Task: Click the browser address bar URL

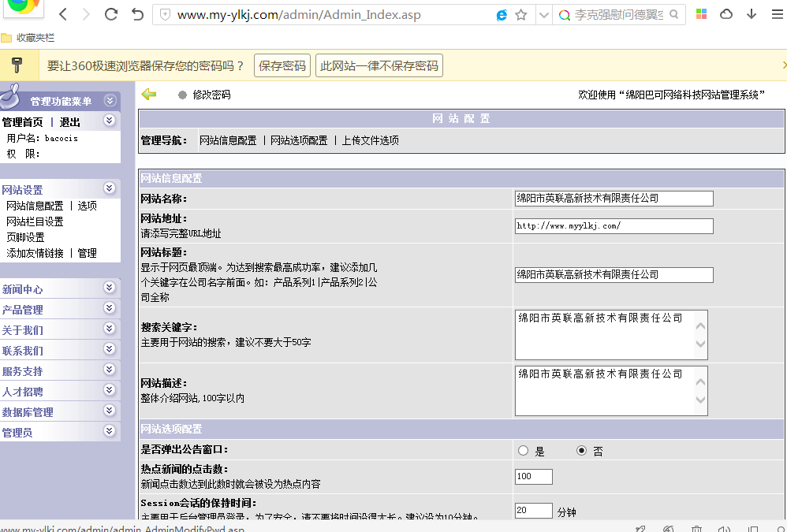Action: 299,15
